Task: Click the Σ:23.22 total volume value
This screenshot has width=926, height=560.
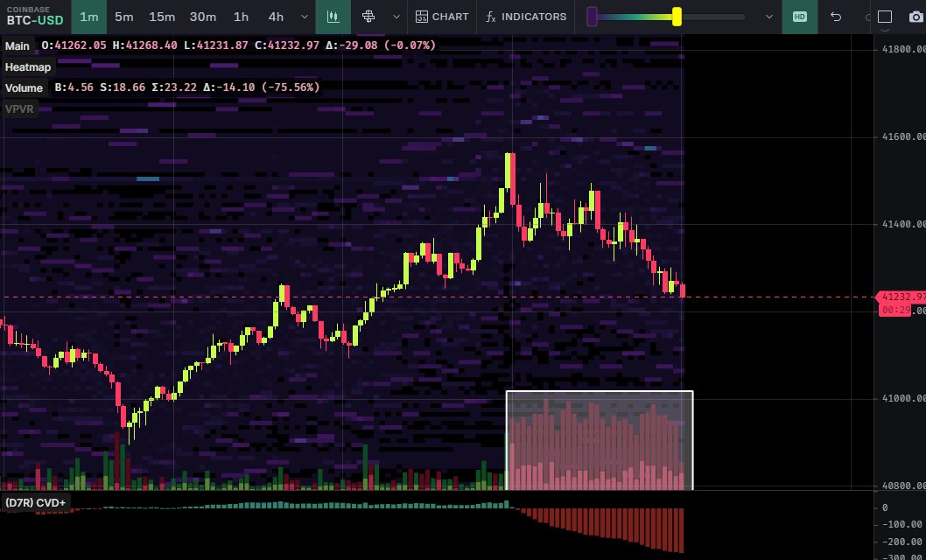Action: 174,87
